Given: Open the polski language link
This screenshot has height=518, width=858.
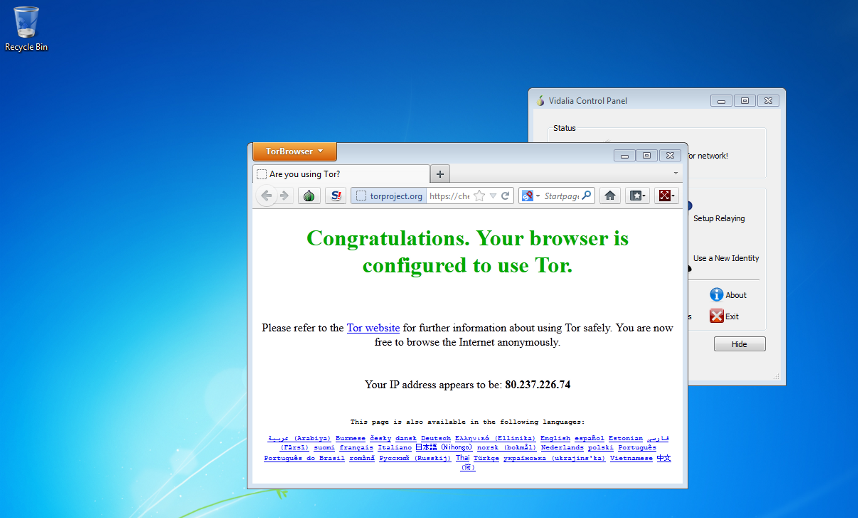Looking at the screenshot, I should coord(601,447).
